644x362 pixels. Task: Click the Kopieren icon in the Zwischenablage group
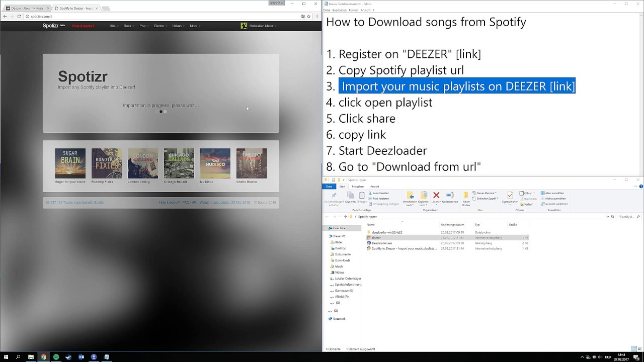[x=350, y=195]
